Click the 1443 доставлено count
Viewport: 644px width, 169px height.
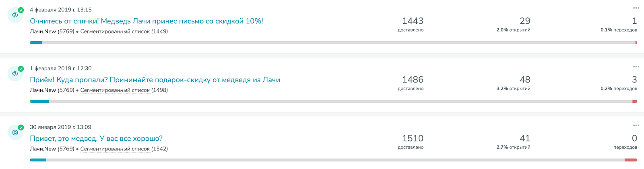413,21
